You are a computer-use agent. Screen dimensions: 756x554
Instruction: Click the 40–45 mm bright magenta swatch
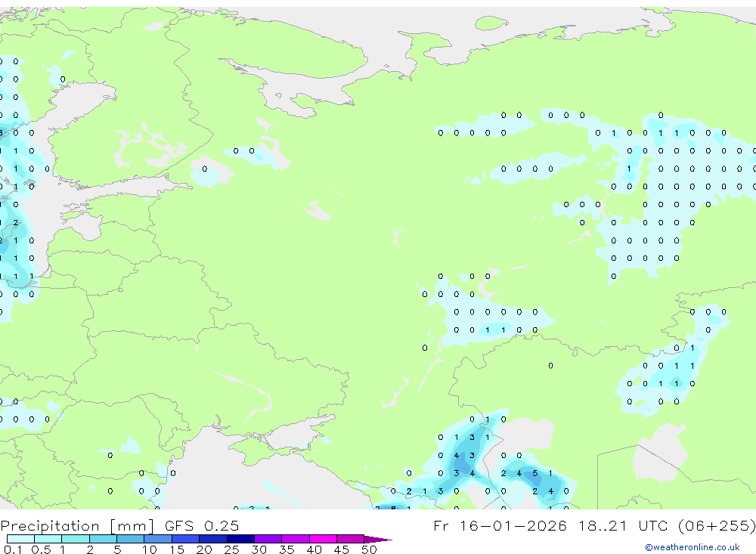coord(323,539)
